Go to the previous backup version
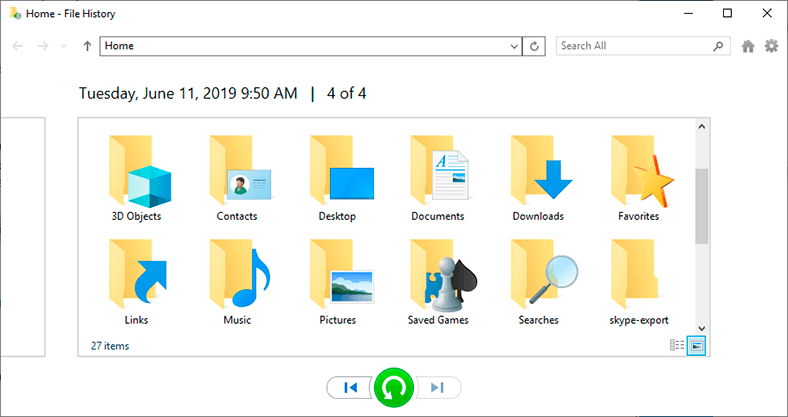Screen dimensions: 788x417 click(x=351, y=387)
